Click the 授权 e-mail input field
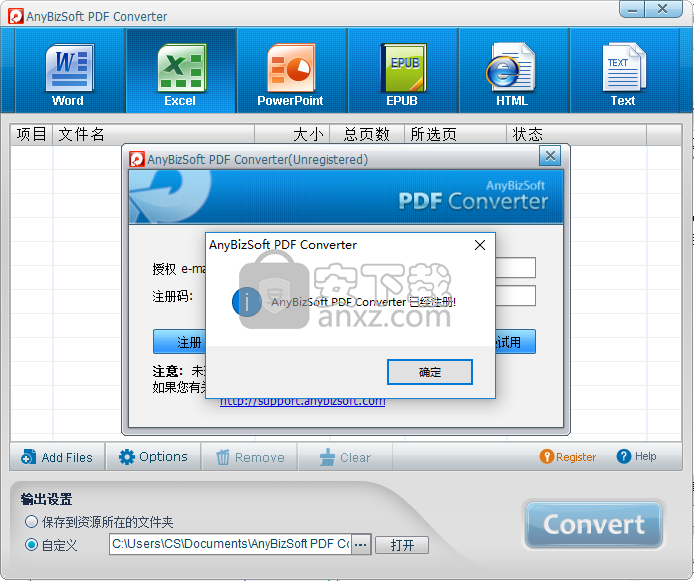Image resolution: width=694 pixels, height=581 pixels. [x=516, y=268]
